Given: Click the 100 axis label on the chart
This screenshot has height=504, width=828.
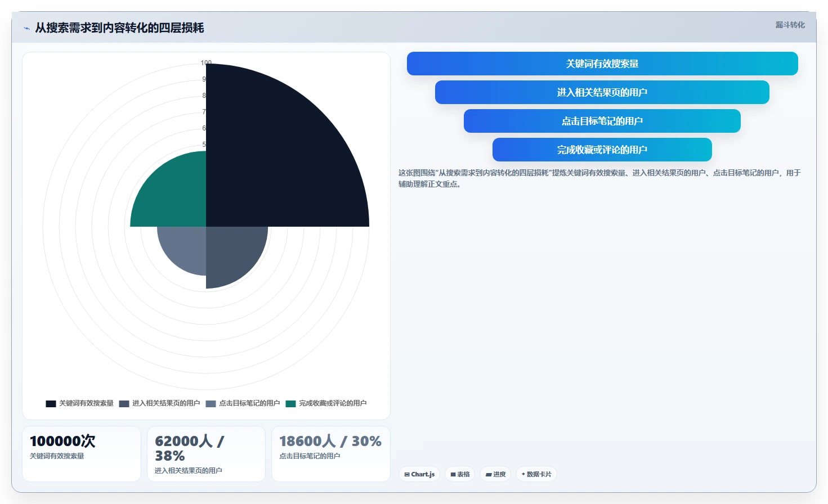Looking at the screenshot, I should click(x=206, y=63).
